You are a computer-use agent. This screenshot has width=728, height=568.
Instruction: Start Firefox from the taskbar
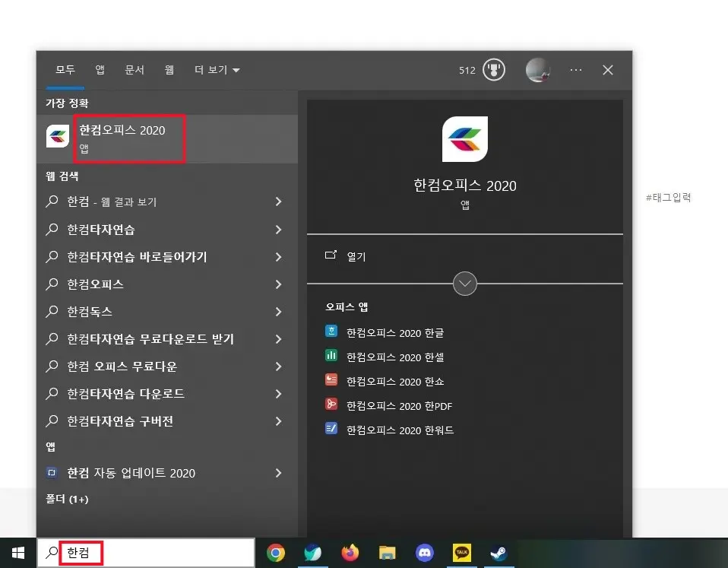tap(350, 553)
